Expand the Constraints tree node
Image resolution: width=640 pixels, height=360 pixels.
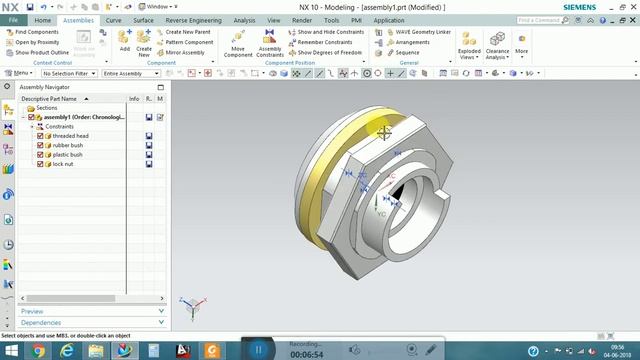pyautogui.click(x=32, y=127)
